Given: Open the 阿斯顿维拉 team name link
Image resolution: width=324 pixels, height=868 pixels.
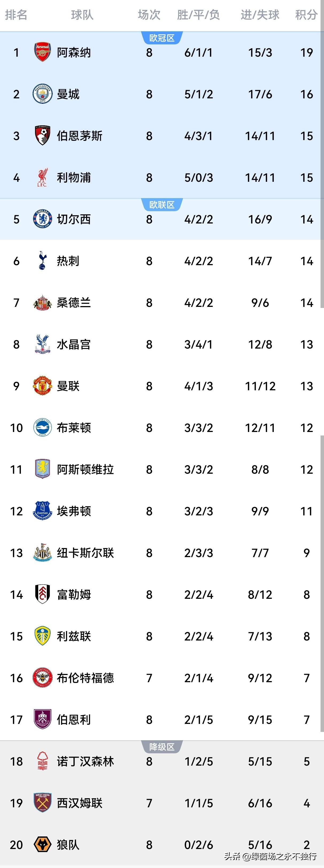Looking at the screenshot, I should point(85,469).
